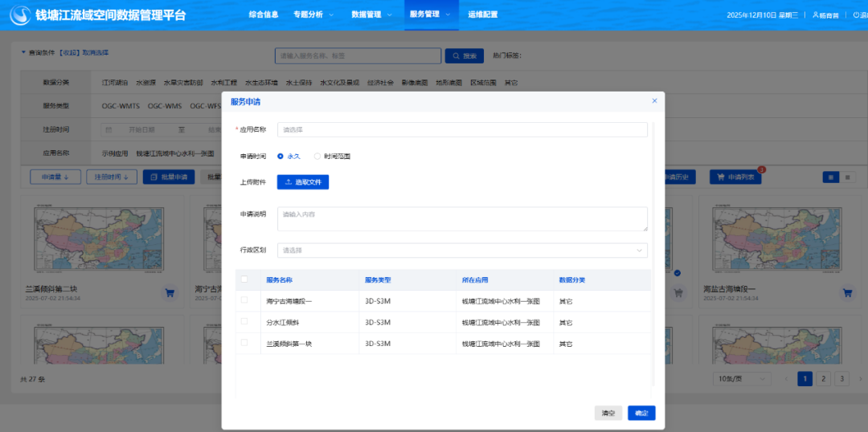Viewport: 868px width, 432px height.
Task: Click the 搜索 search button
Action: coord(465,56)
